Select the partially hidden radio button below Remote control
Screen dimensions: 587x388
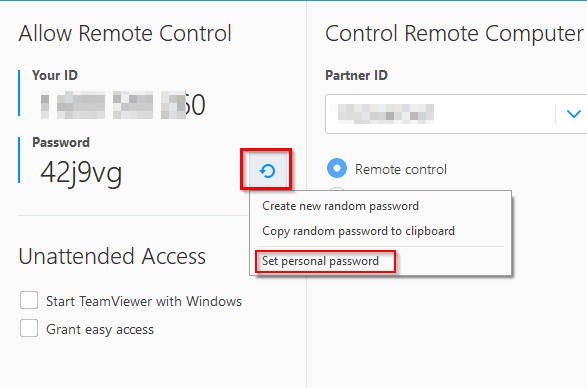point(337,190)
